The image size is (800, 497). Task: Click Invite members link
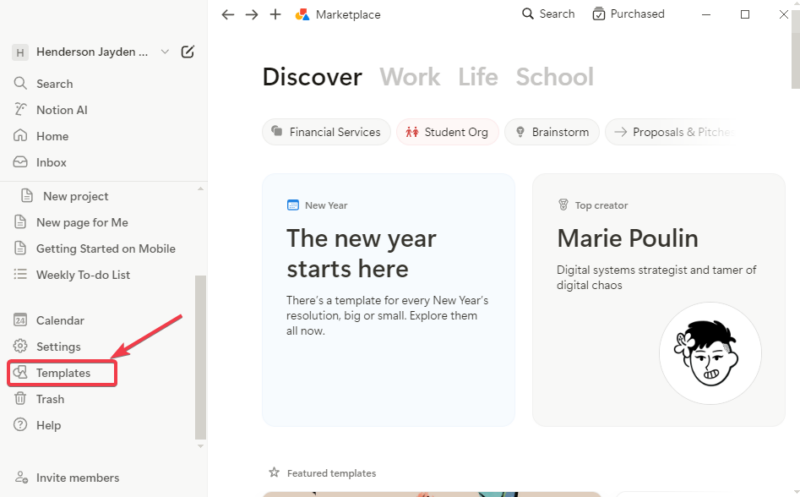tap(77, 478)
